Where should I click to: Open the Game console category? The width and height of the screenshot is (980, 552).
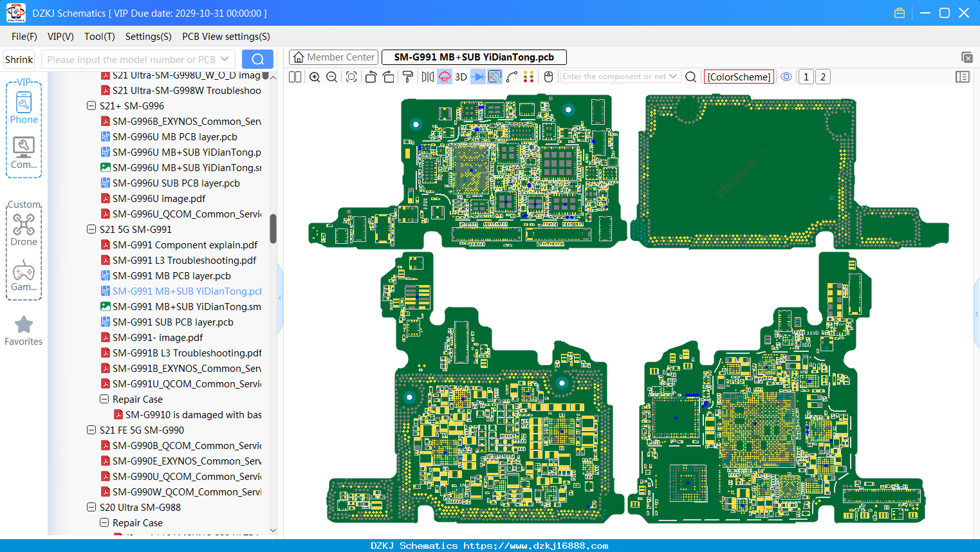24,275
